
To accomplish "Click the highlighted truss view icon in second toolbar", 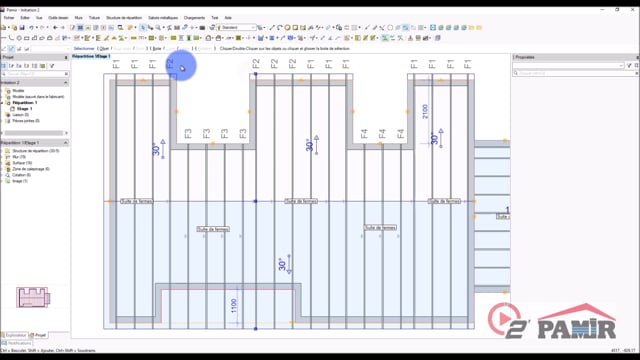I will coord(385,38).
